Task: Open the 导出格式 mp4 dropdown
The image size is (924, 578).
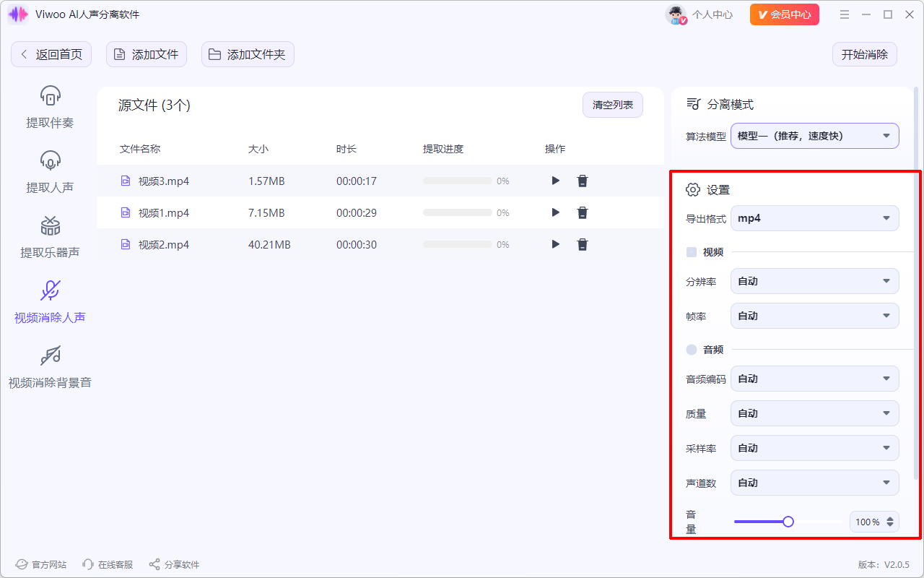Action: (x=815, y=218)
